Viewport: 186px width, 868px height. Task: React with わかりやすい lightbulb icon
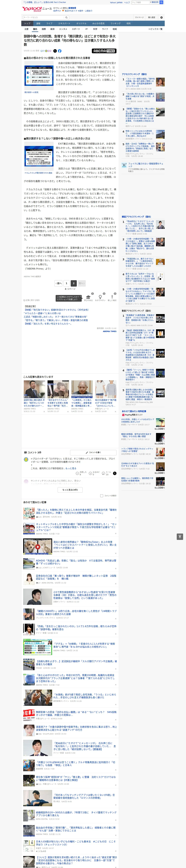(100, 297)
